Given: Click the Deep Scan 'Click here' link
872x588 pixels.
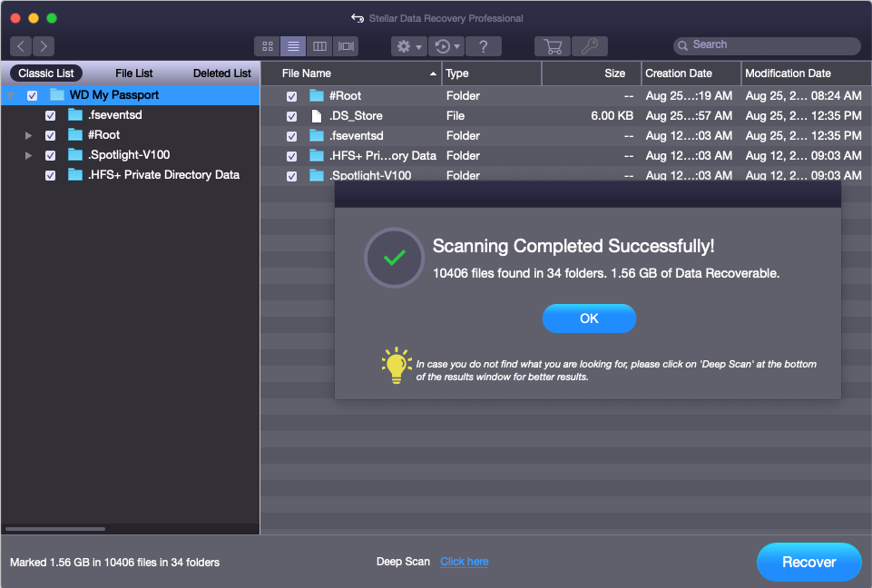Looking at the screenshot, I should pyautogui.click(x=464, y=562).
